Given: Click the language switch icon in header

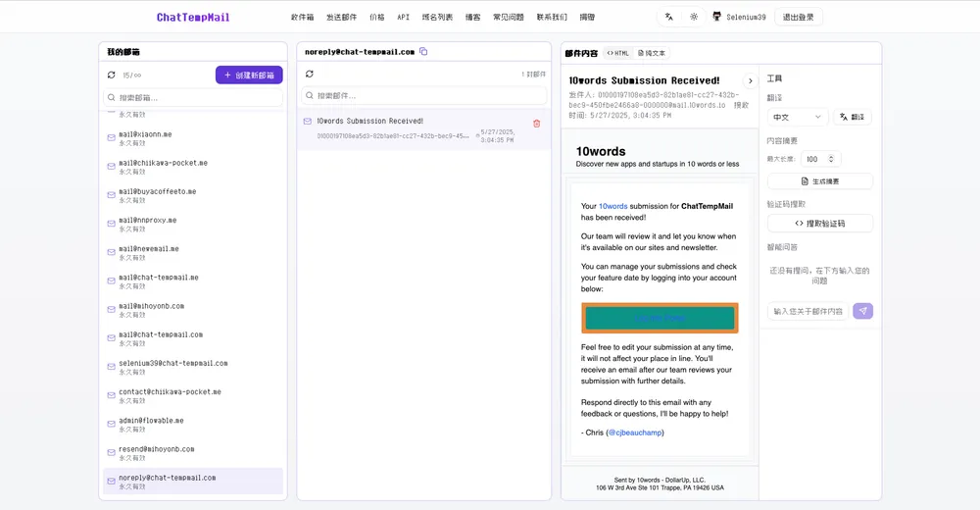Looking at the screenshot, I should (x=668, y=17).
